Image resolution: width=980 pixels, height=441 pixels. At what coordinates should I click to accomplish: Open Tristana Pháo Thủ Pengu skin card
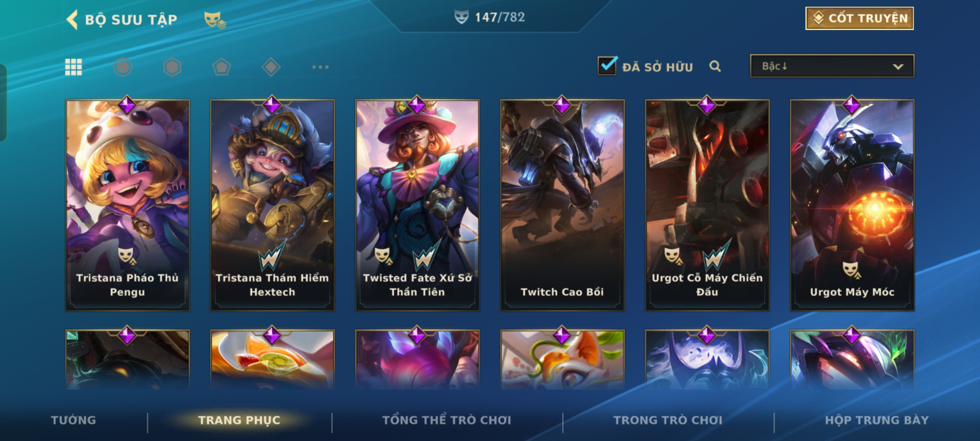(x=127, y=205)
